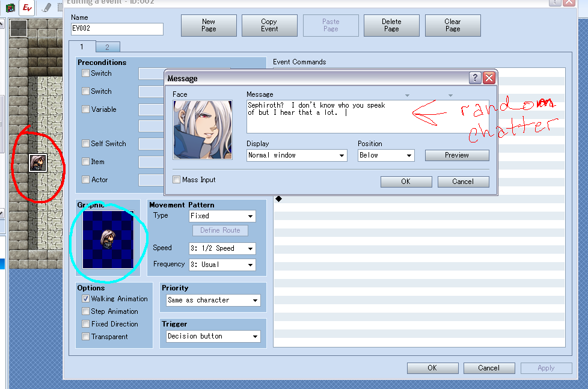Switch to event page tab 1
The image size is (588, 389).
pos(82,46)
